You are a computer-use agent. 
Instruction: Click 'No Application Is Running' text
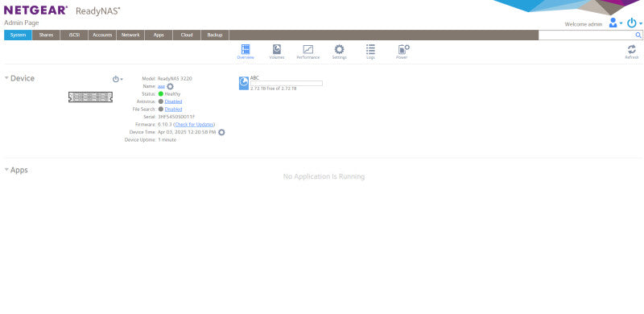coord(324,176)
